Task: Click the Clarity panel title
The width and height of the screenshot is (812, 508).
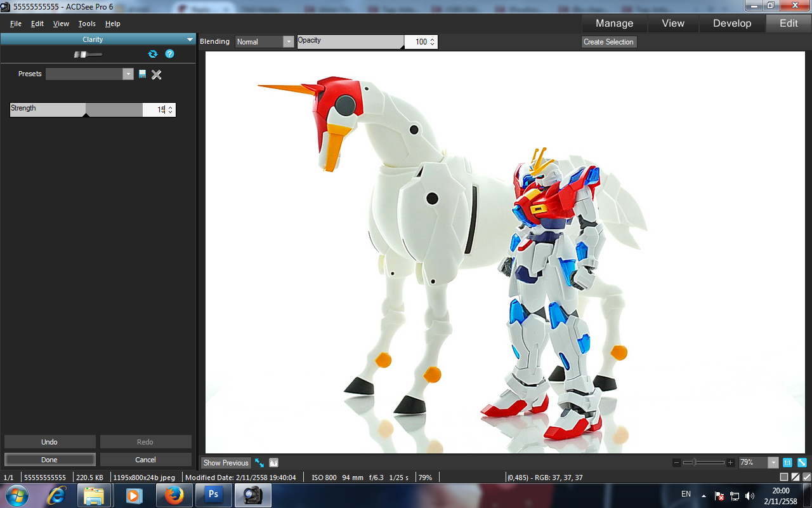Action: 93,39
